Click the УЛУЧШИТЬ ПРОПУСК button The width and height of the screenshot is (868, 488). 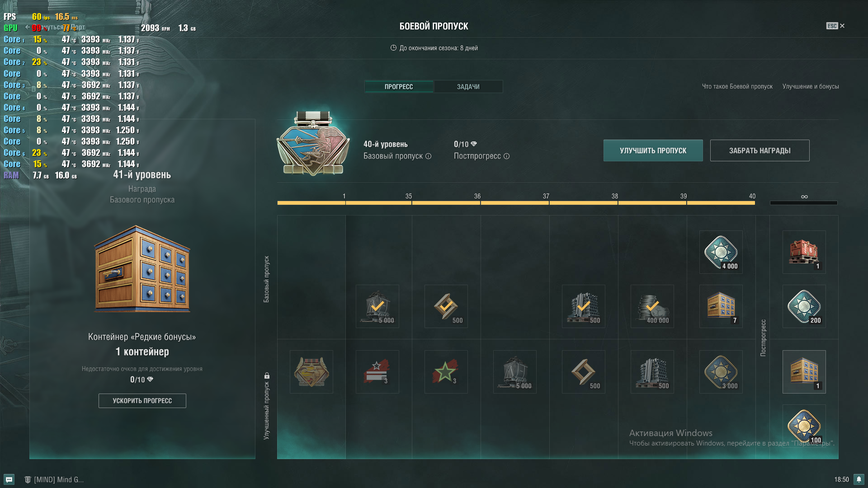coord(653,150)
